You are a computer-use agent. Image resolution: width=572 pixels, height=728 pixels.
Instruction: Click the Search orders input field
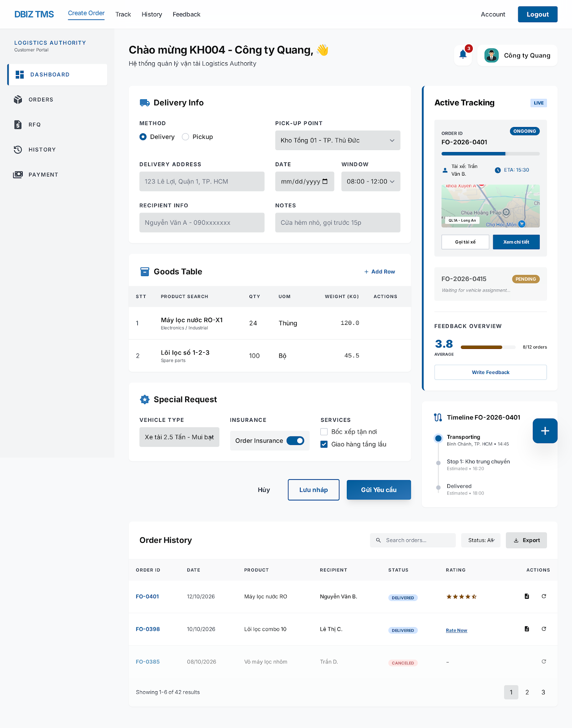point(413,541)
